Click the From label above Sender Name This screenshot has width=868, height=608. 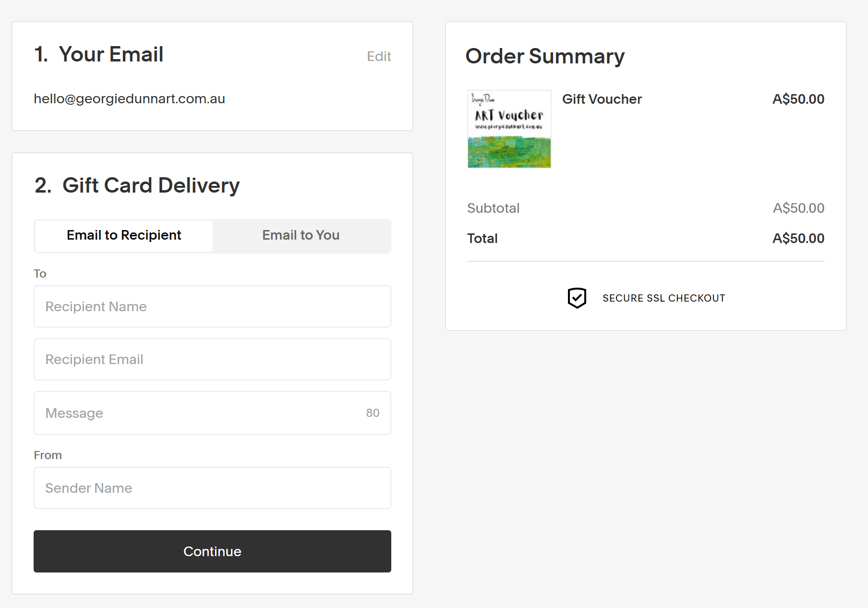point(48,455)
